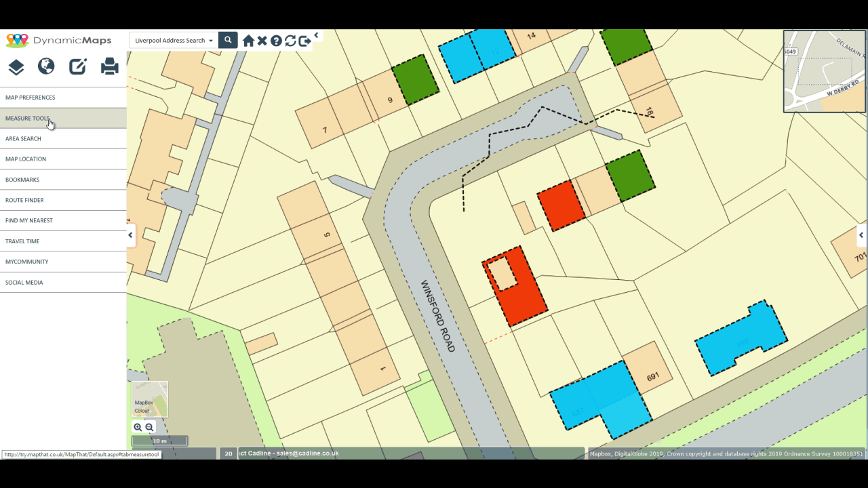Collapse the top toolbar arrow
The height and width of the screenshot is (488, 868).
coord(316,35)
